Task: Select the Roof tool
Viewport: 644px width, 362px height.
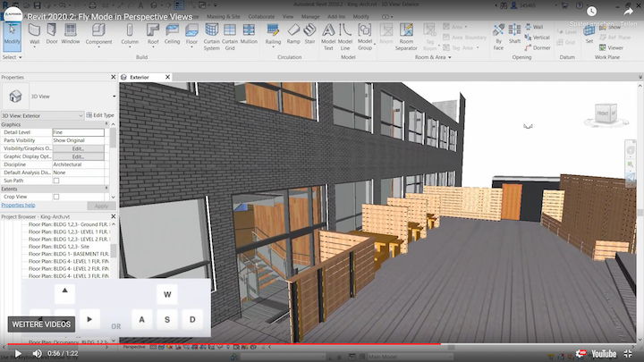Action: click(x=153, y=35)
